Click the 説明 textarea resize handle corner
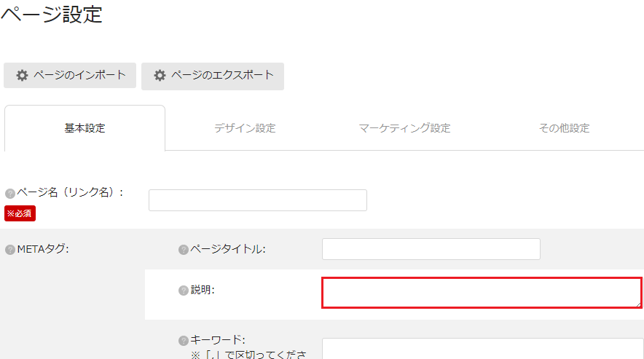This screenshot has width=644, height=359. pyautogui.click(x=639, y=304)
